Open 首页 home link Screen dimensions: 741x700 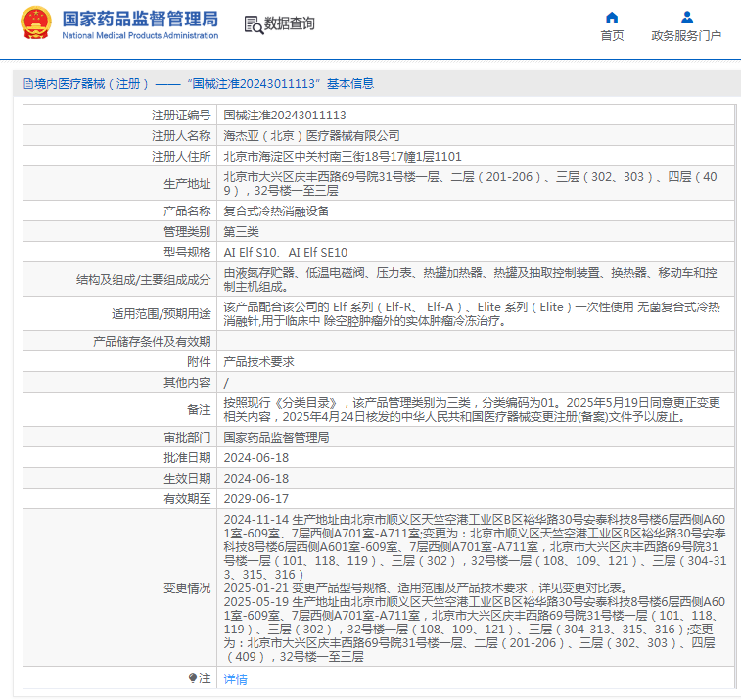click(x=612, y=36)
